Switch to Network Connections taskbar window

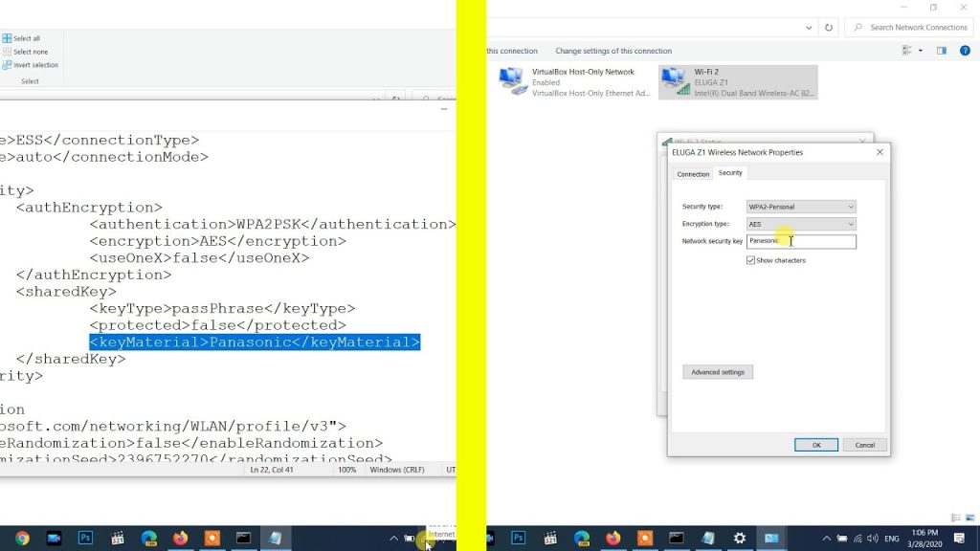[772, 538]
